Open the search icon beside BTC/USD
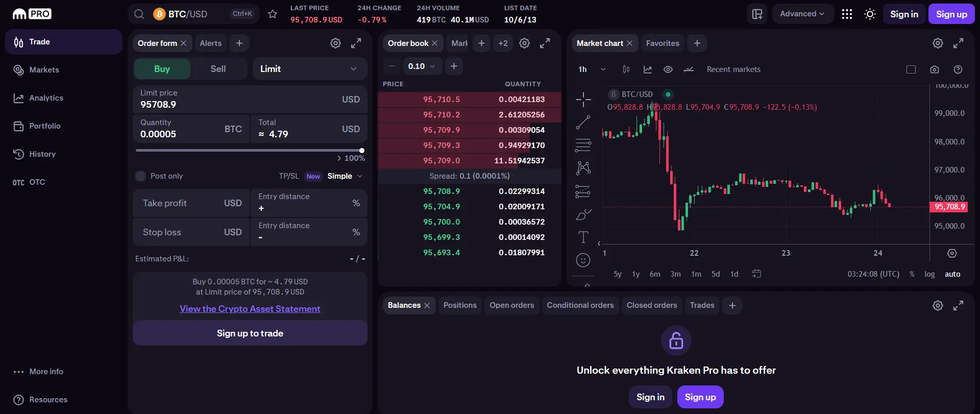This screenshot has width=980, height=414. click(139, 14)
